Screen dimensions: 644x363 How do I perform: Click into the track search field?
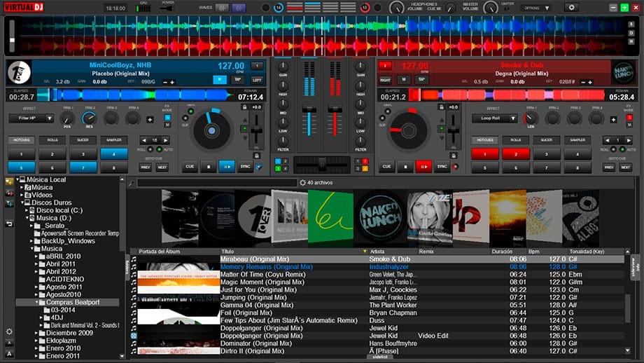coord(217,183)
